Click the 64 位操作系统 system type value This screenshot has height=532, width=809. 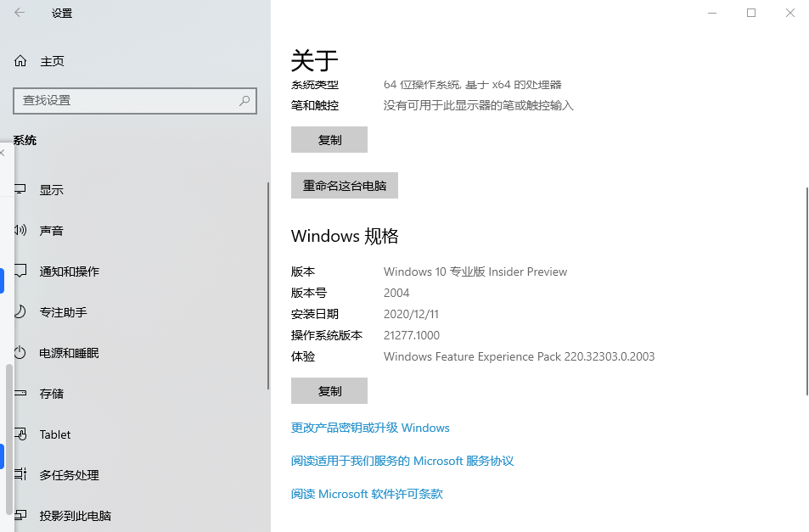pos(472,85)
